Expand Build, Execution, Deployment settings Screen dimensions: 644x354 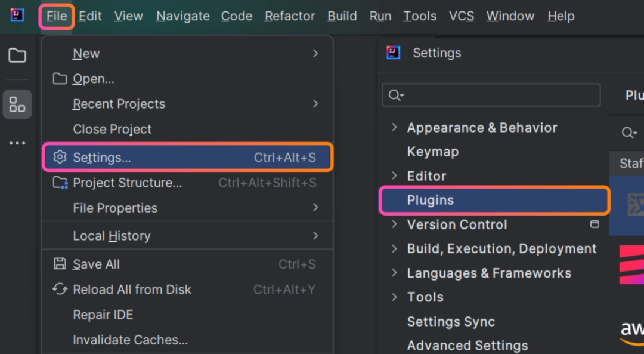[394, 248]
